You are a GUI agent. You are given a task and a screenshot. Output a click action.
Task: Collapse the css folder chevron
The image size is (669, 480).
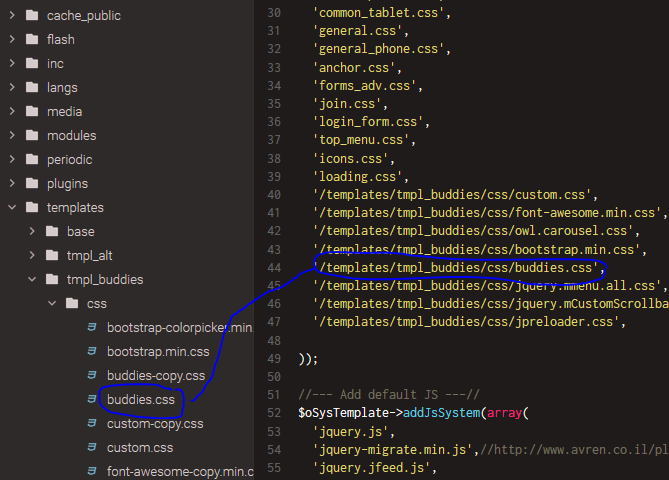(x=52, y=304)
